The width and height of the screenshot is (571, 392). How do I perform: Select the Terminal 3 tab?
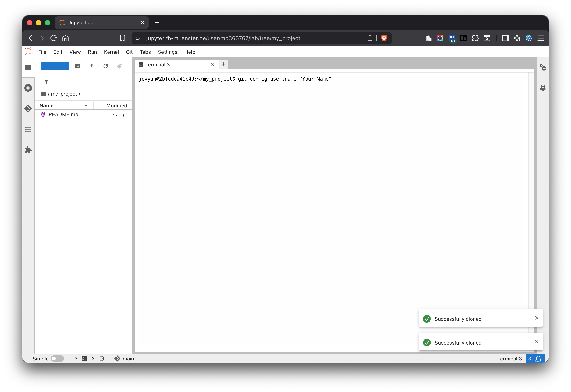pyautogui.click(x=158, y=65)
